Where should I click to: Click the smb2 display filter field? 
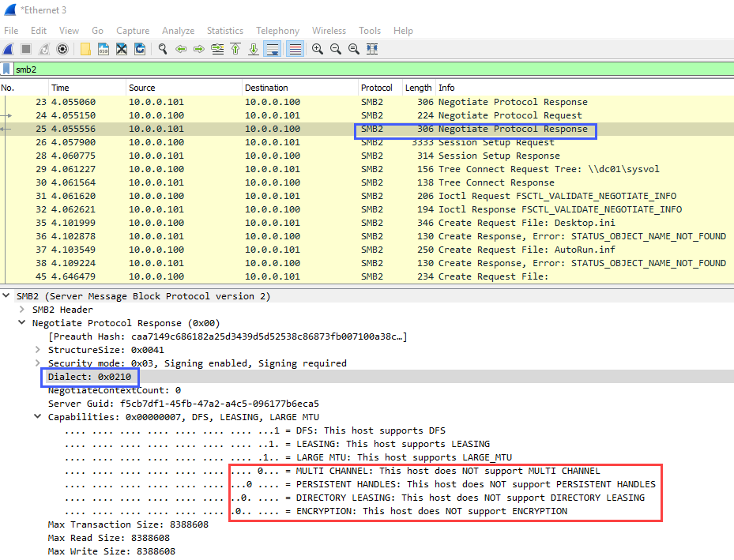pyautogui.click(x=374, y=70)
